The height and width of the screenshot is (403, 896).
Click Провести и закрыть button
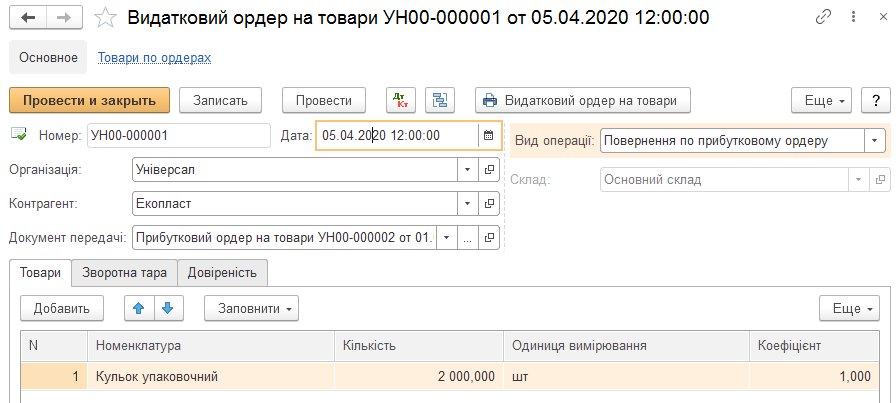(89, 101)
